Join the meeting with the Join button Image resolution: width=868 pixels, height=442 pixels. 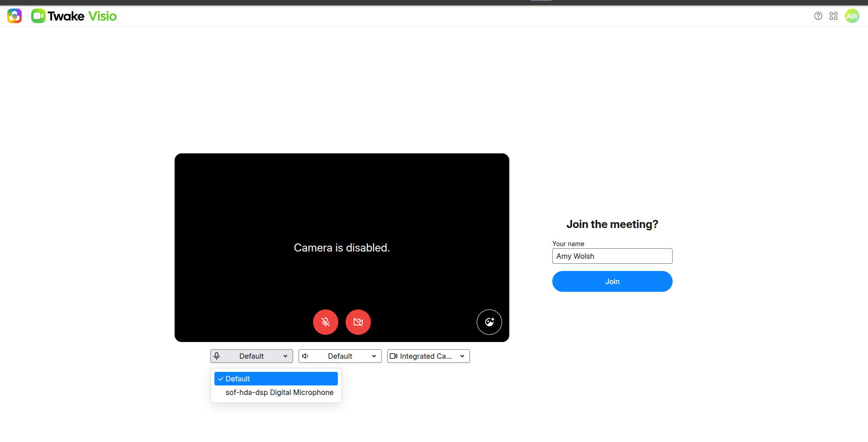point(612,281)
